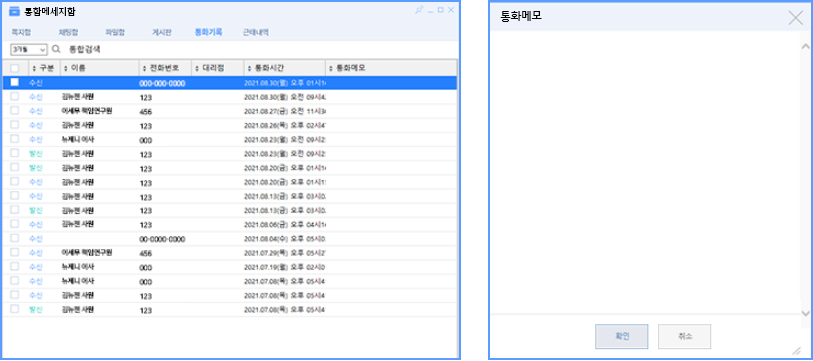Sort by 전화번호 column arrows
The height and width of the screenshot is (361, 813).
tap(144, 68)
